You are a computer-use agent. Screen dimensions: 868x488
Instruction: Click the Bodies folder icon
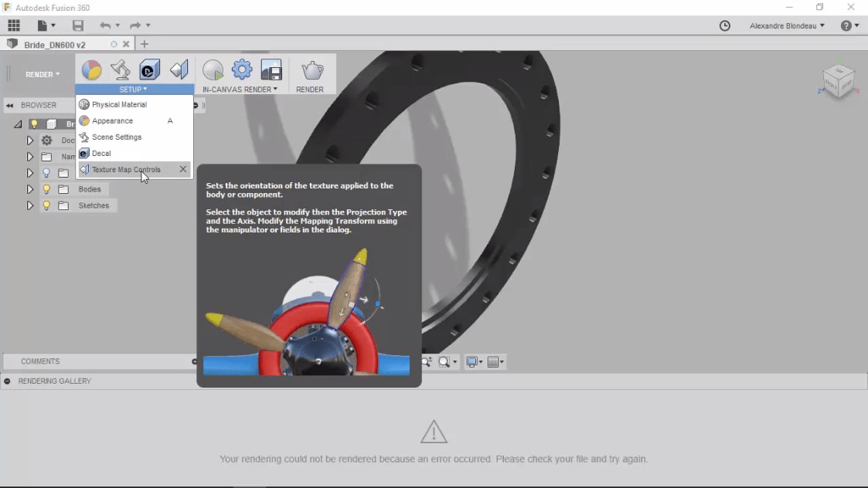pos(63,189)
